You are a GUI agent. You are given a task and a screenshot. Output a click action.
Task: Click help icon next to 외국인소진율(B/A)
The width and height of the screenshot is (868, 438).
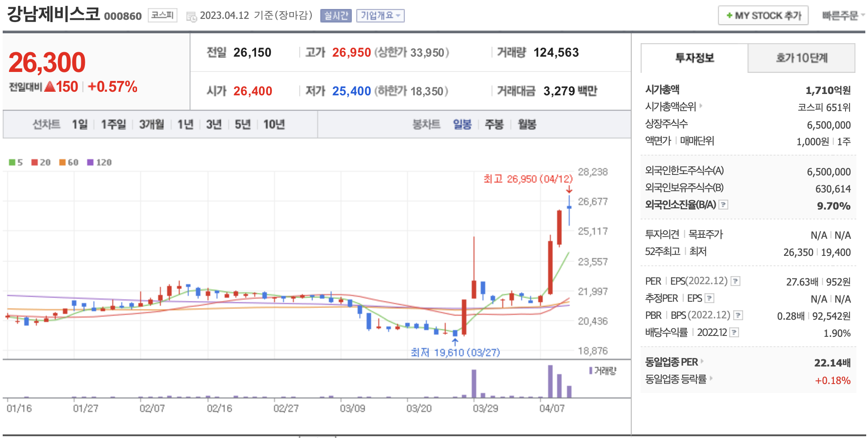click(723, 205)
